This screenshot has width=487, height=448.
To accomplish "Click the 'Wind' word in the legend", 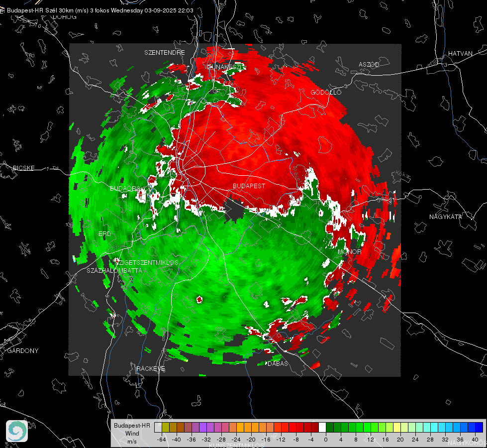I will [x=132, y=434].
